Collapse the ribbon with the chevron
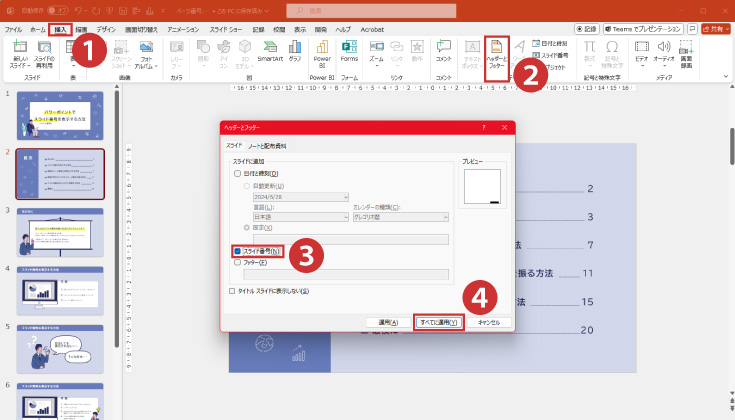This screenshot has height=420, width=735. (x=726, y=76)
